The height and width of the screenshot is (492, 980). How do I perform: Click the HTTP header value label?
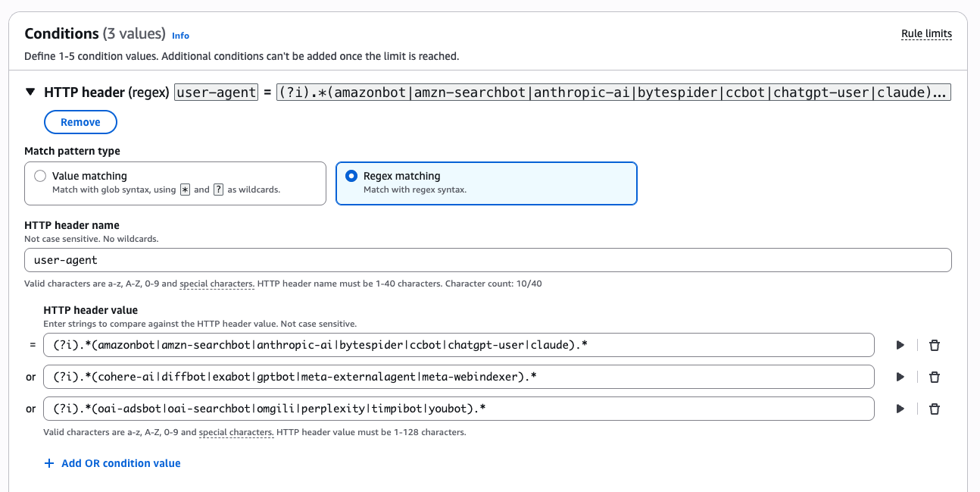pyautogui.click(x=91, y=310)
